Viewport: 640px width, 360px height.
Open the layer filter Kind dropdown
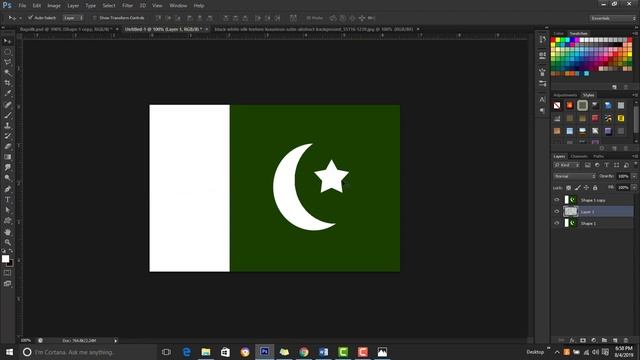point(567,165)
